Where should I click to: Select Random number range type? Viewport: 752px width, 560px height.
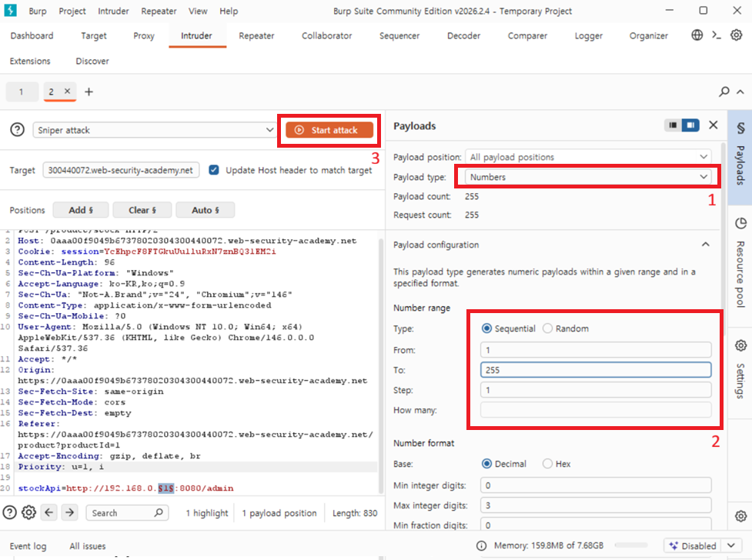point(547,328)
